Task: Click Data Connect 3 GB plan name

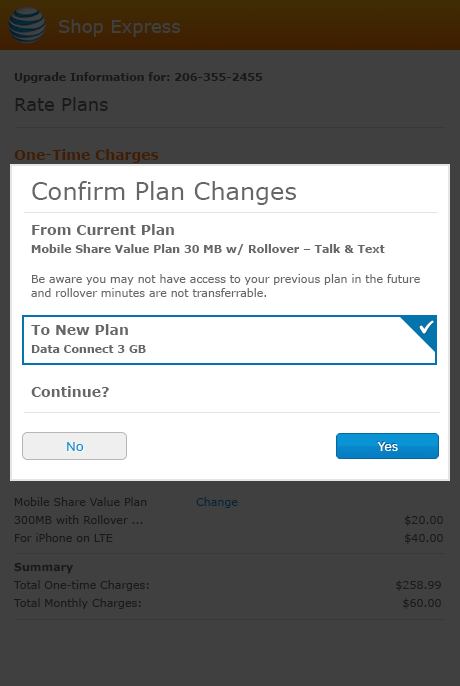Action: tap(88, 349)
